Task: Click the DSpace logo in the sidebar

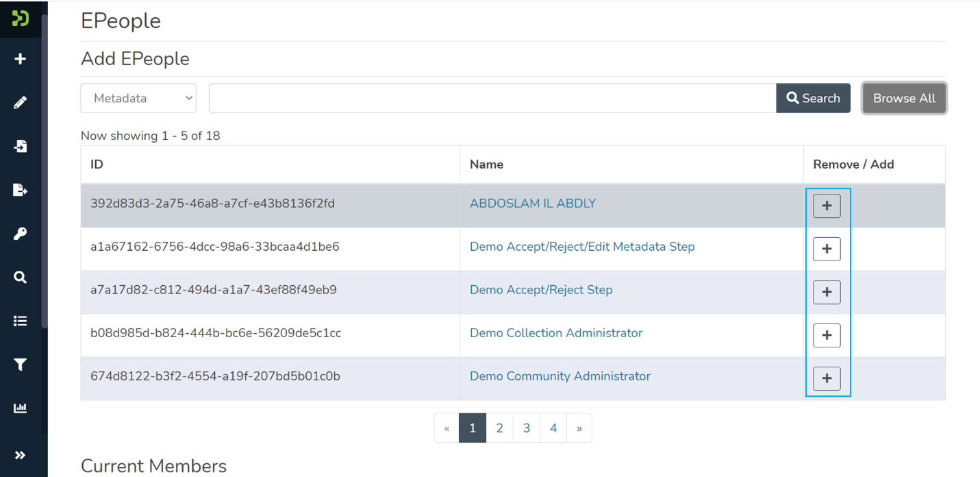Action: pyautogui.click(x=21, y=19)
